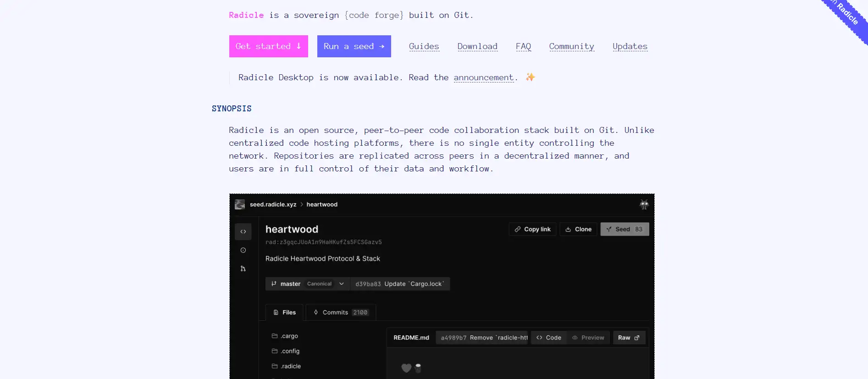Viewport: 868px width, 379px height.
Task: Expand the .config folder
Action: tap(290, 351)
